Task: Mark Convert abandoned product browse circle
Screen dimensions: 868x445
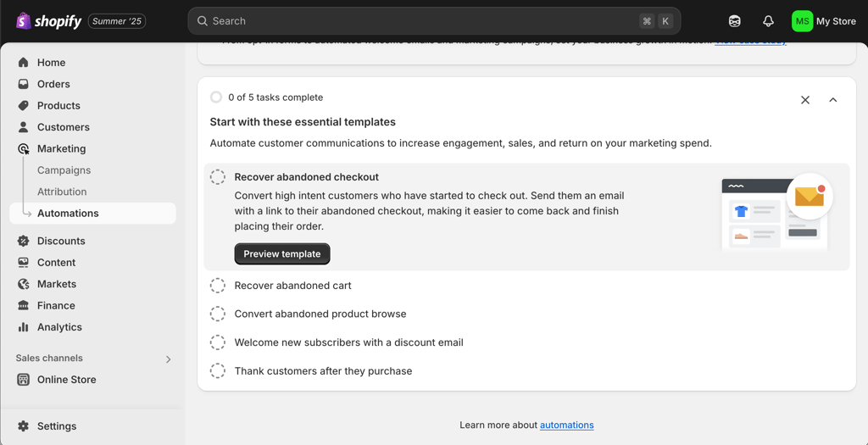Action: (x=218, y=314)
